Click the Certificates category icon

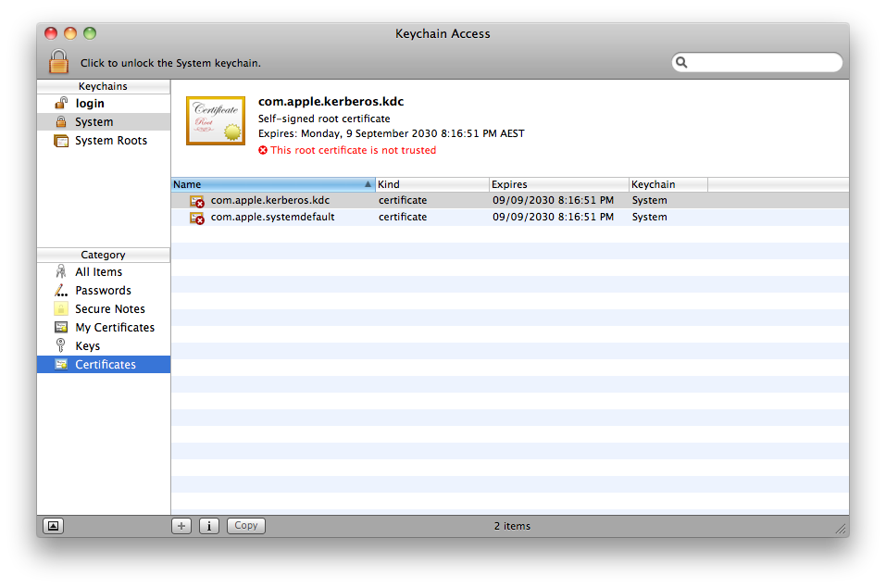click(x=61, y=364)
